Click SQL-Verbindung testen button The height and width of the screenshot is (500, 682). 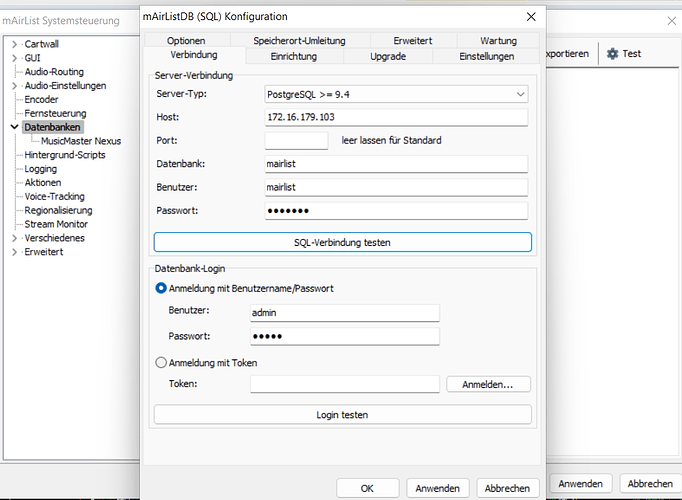point(343,242)
